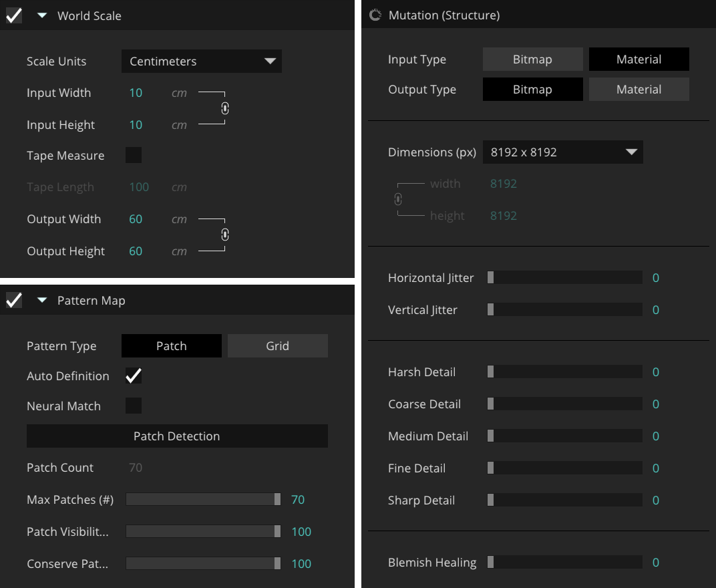The height and width of the screenshot is (588, 716).
Task: Set Input Type to Bitmap
Action: click(x=532, y=59)
